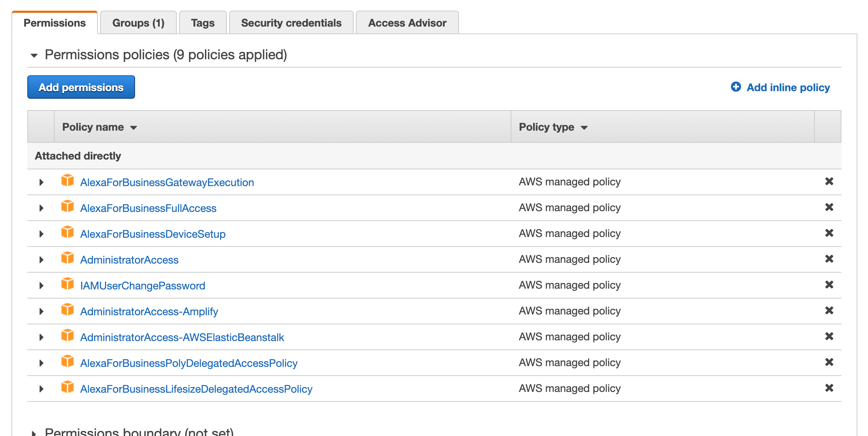The height and width of the screenshot is (436, 868).
Task: Remove AdministratorAccess-Amplify via its X icon
Action: 829,311
